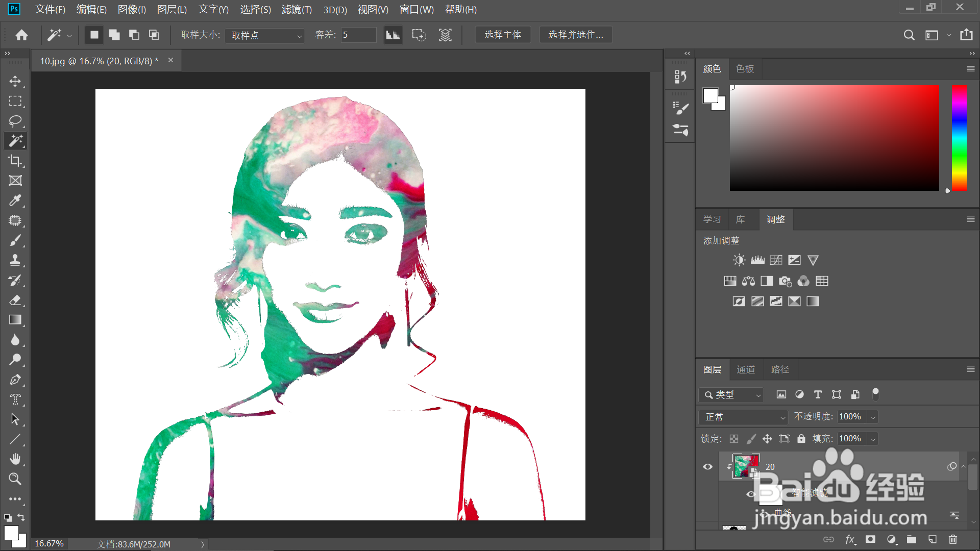This screenshot has width=980, height=551.
Task: Select the Clone Stamp tool
Action: [15, 260]
